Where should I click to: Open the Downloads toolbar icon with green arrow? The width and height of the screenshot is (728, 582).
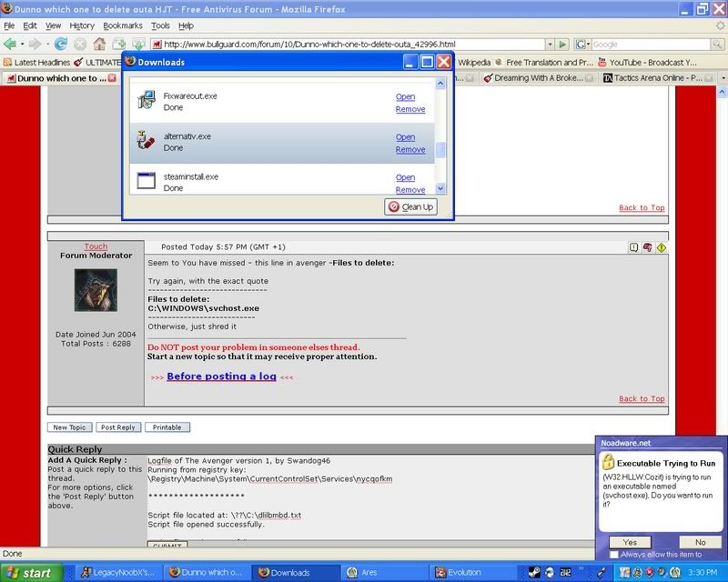coord(138,44)
